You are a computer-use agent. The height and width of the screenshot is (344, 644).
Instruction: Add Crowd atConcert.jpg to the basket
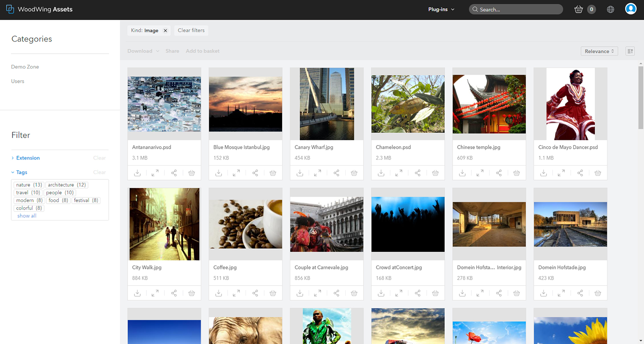pos(435,293)
